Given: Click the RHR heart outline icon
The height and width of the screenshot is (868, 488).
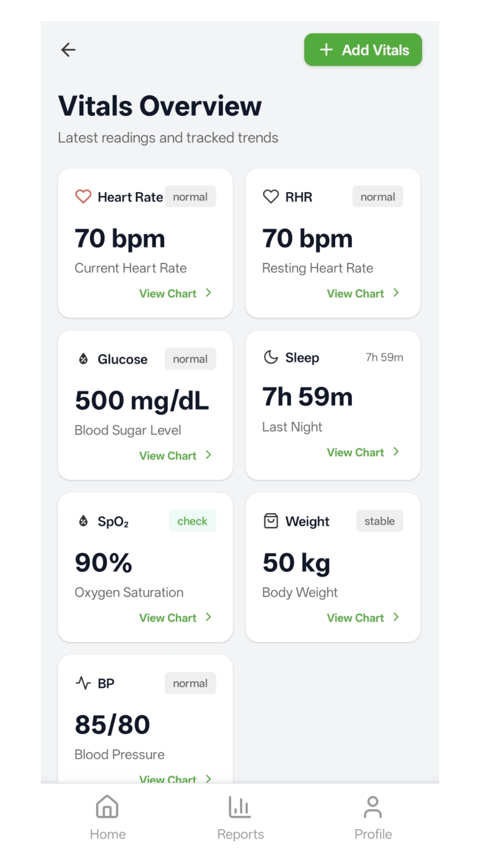Looking at the screenshot, I should [271, 197].
